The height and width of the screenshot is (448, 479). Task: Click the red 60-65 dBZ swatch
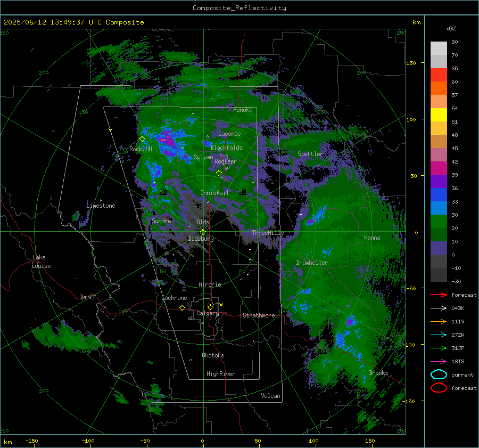439,75
